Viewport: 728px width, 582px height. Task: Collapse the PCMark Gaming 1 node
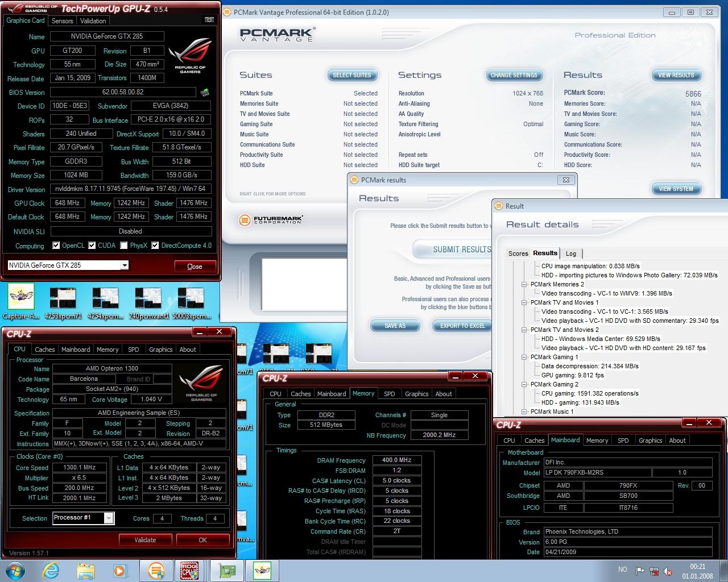[x=524, y=357]
